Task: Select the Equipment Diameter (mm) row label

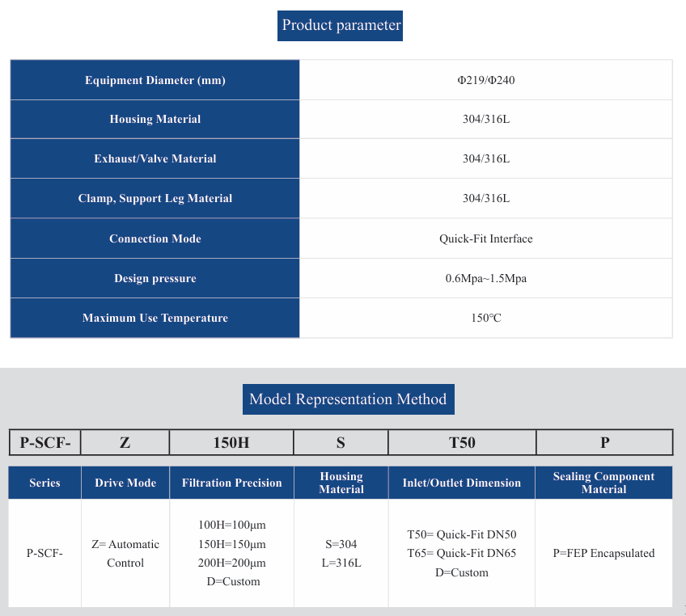Action: (x=155, y=80)
